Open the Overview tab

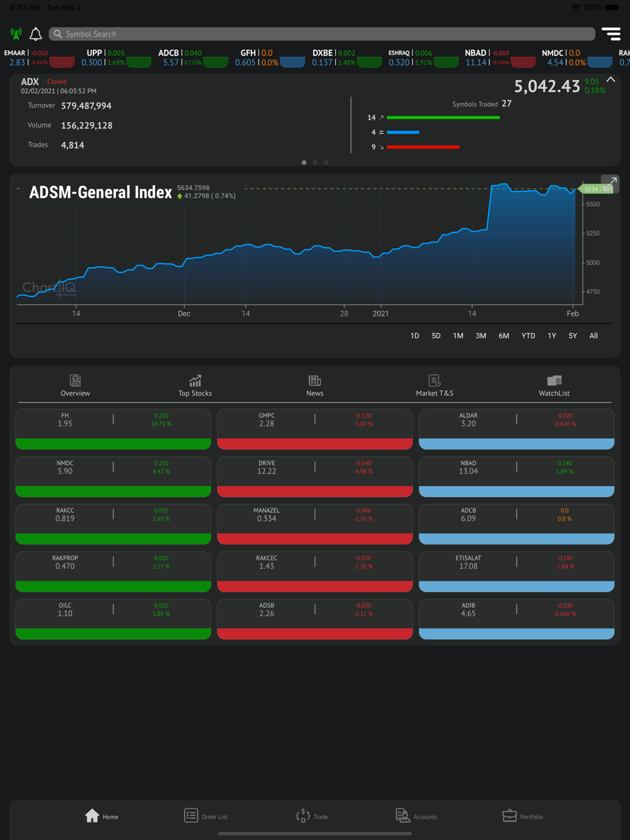(x=75, y=386)
